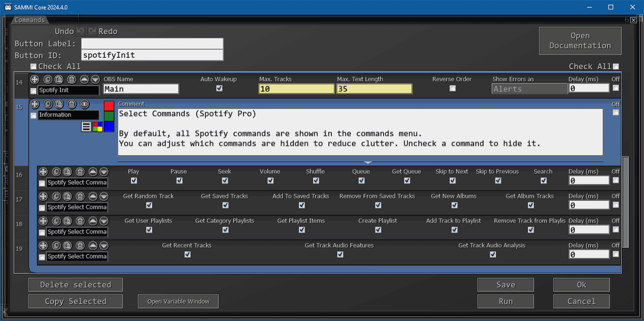Image resolution: width=644 pixels, height=321 pixels.
Task: Move line 16 command up
Action: 93,172
